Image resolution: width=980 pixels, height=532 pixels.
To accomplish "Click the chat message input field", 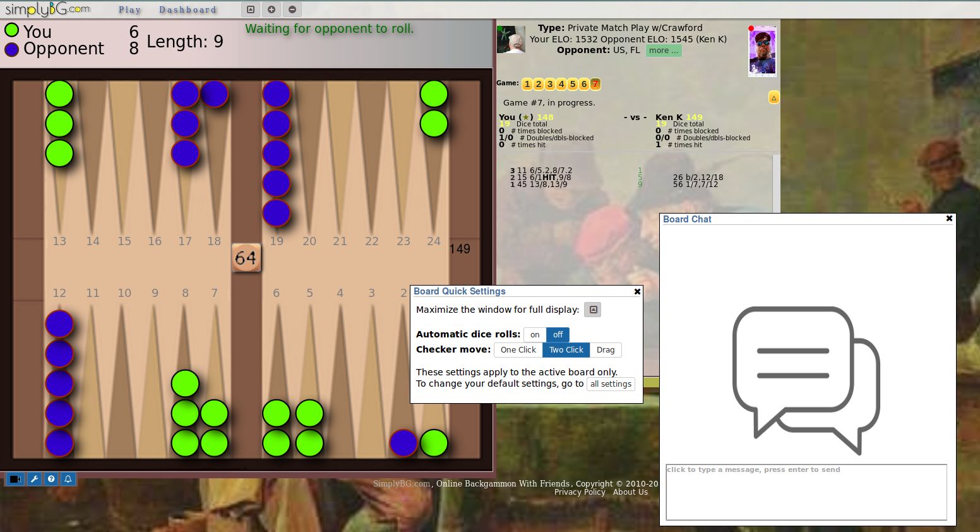I will click(x=806, y=492).
